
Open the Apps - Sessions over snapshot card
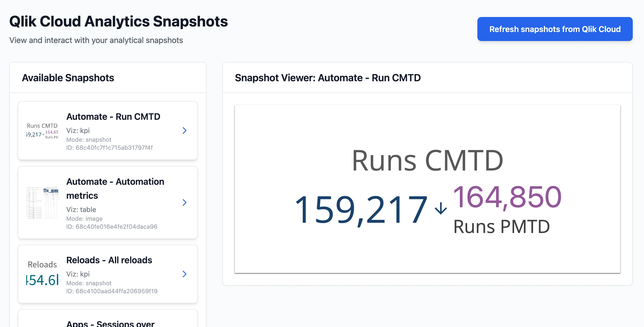pyautogui.click(x=107, y=321)
